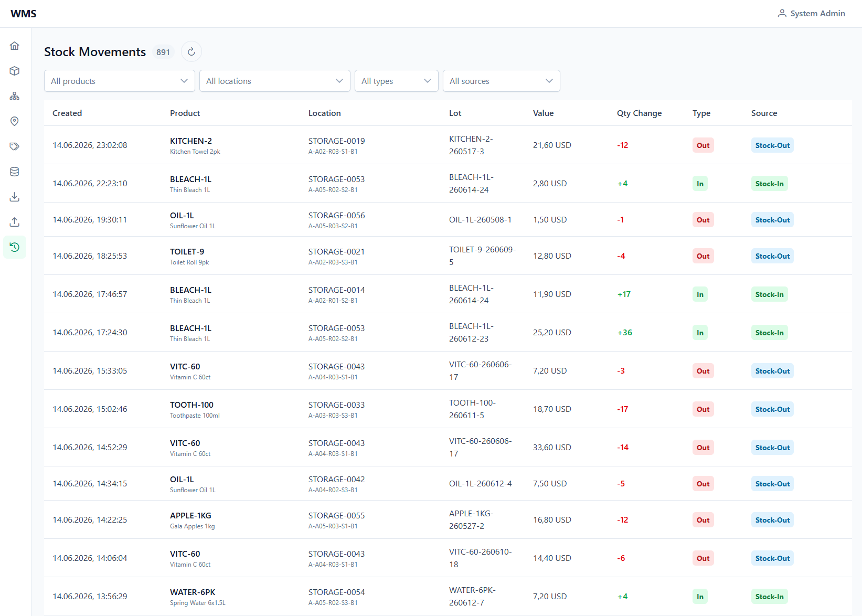This screenshot has height=616, width=862.
Task: Open the database stack icon in sidebar
Action: point(15,172)
